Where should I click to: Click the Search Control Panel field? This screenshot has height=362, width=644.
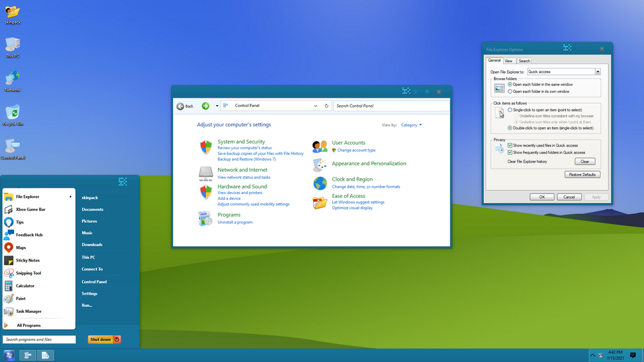click(392, 106)
